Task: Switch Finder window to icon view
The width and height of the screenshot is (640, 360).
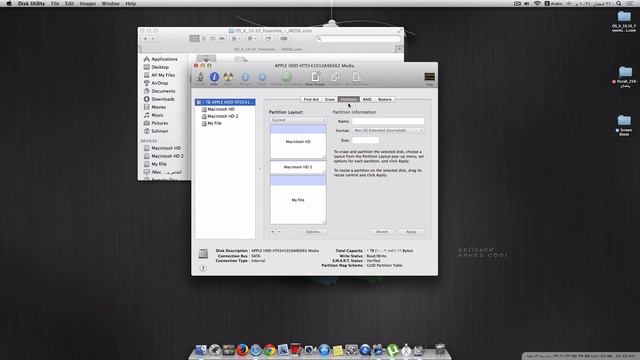Action: tap(194, 38)
